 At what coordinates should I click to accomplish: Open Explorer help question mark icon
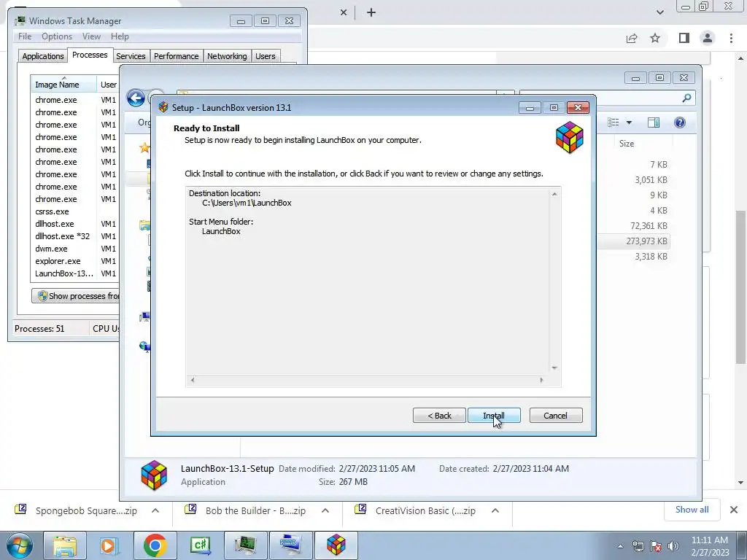pos(680,122)
